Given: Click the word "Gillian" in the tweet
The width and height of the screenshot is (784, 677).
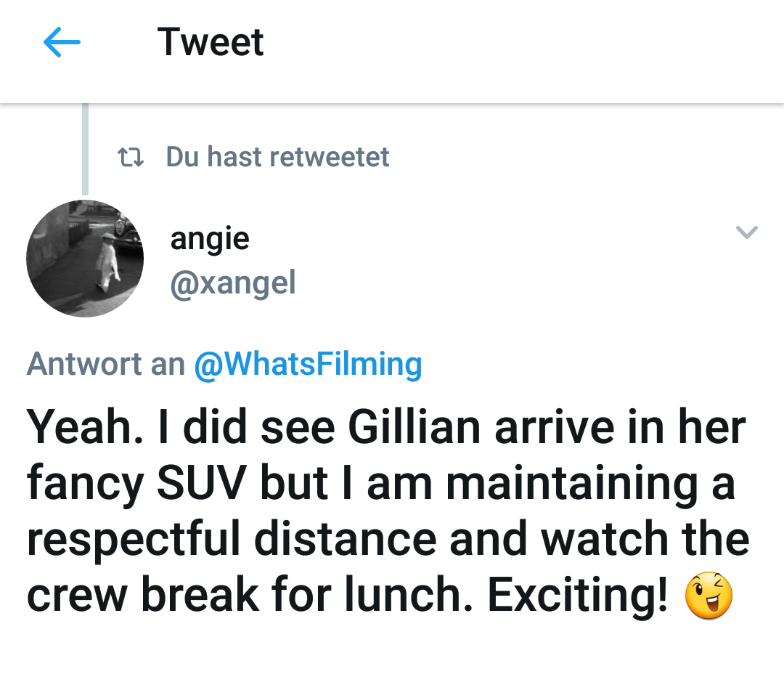Looking at the screenshot, I should click(x=414, y=427).
